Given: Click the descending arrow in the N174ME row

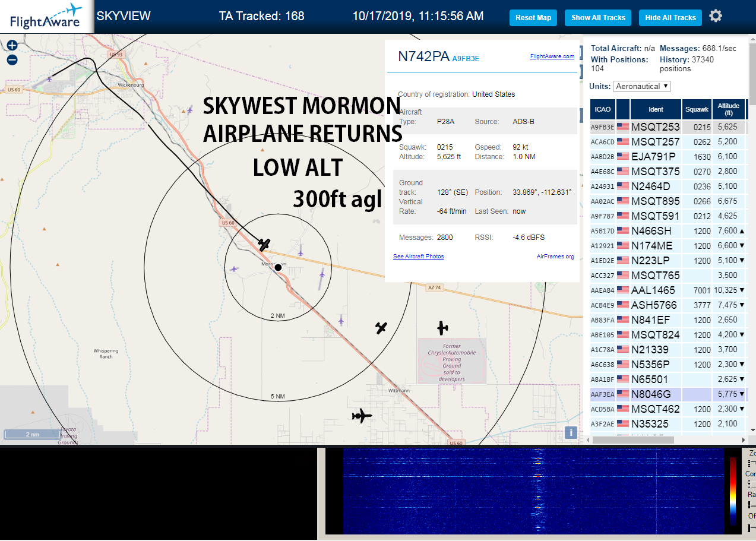Looking at the screenshot, I should (742, 246).
